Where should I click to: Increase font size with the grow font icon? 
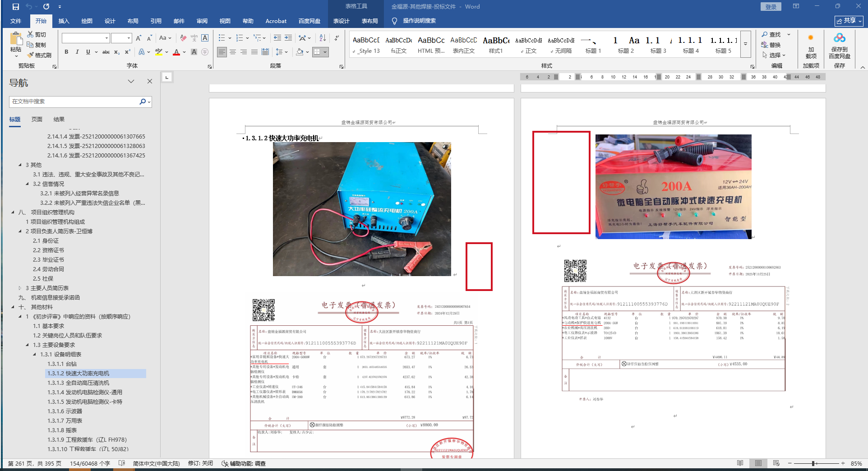(x=139, y=38)
